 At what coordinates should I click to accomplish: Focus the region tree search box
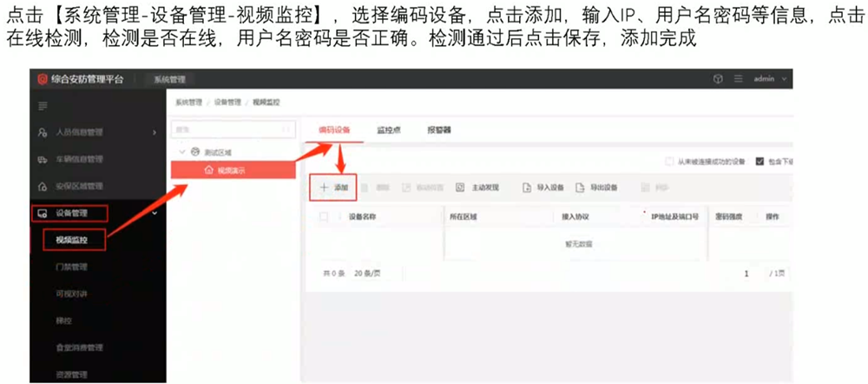[233, 129]
